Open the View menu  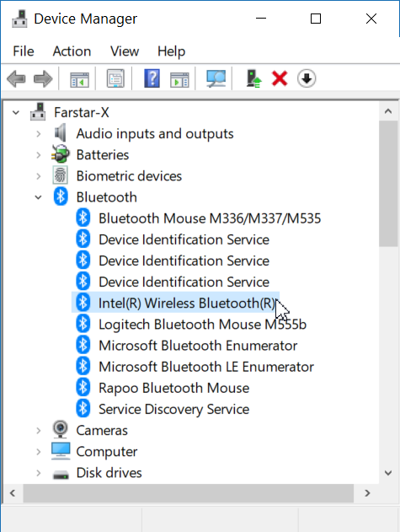(x=125, y=51)
